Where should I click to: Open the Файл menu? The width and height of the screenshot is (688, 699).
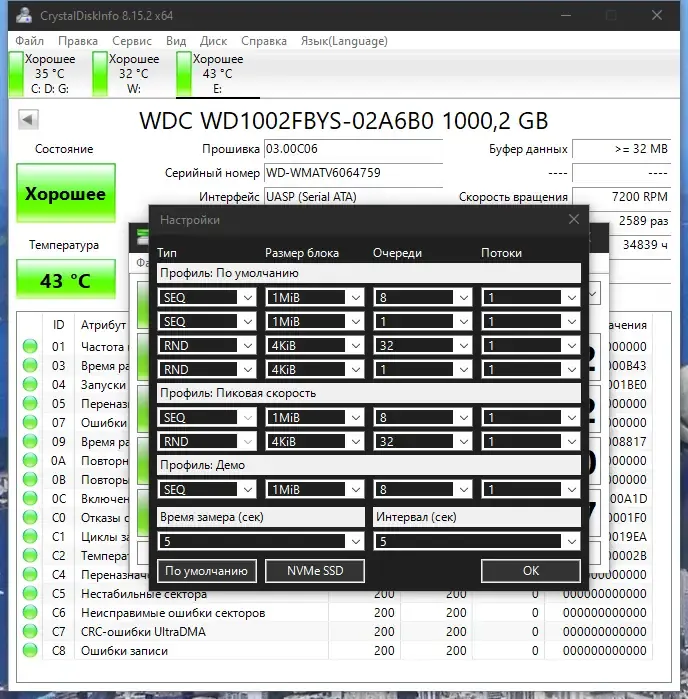pos(29,41)
